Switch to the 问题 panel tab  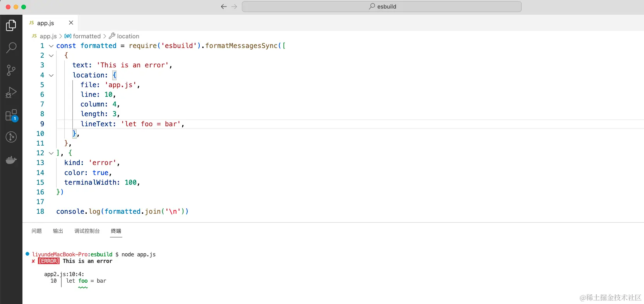click(37, 231)
